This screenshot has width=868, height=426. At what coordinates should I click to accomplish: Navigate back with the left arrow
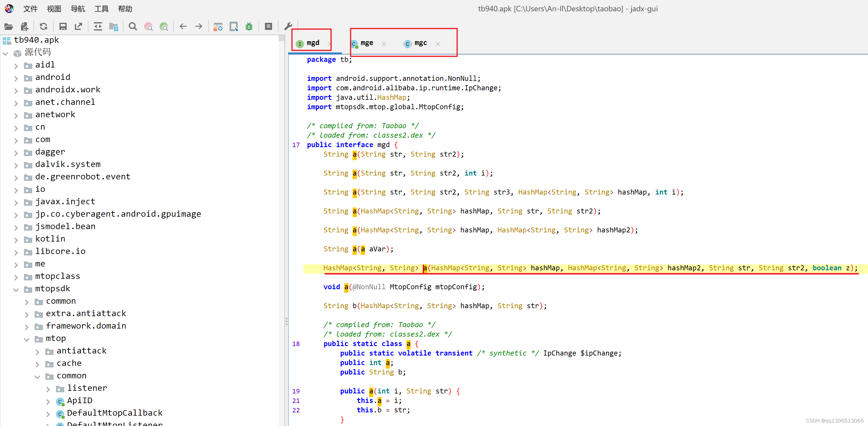pyautogui.click(x=183, y=26)
